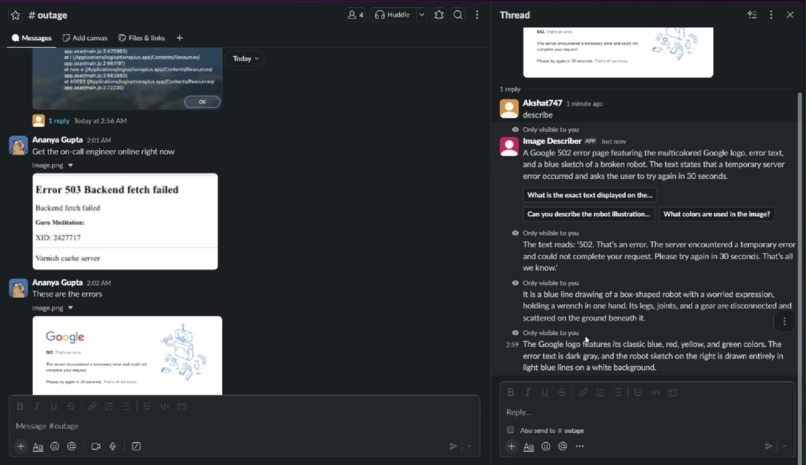This screenshot has height=465, width=806.
Task: Open send options arrow in thread composer
Action: coord(785,447)
